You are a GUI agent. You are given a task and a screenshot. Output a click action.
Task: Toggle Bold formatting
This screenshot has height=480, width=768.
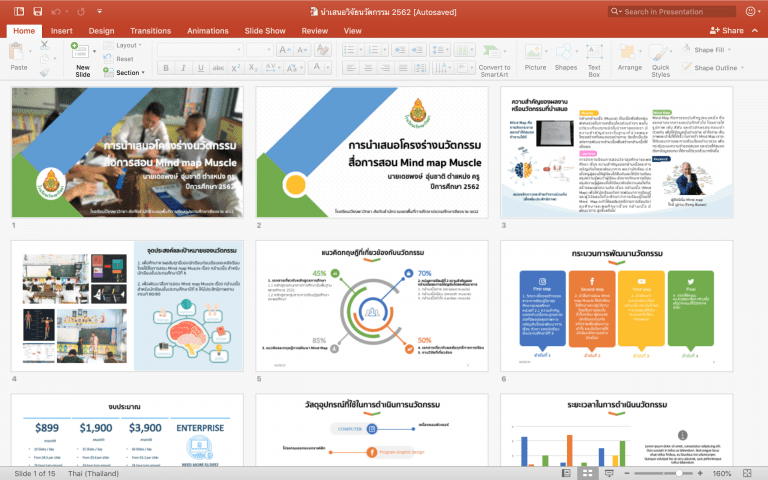166,68
